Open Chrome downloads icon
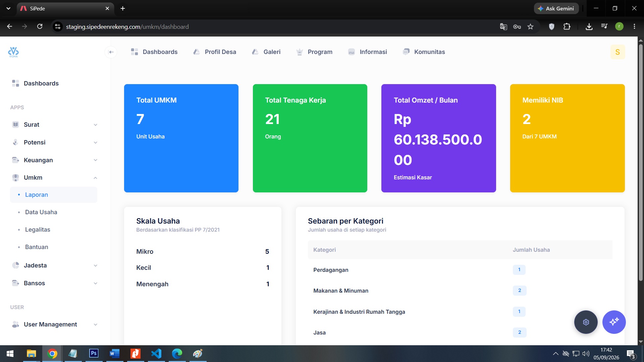This screenshot has height=362, width=644. [x=589, y=26]
